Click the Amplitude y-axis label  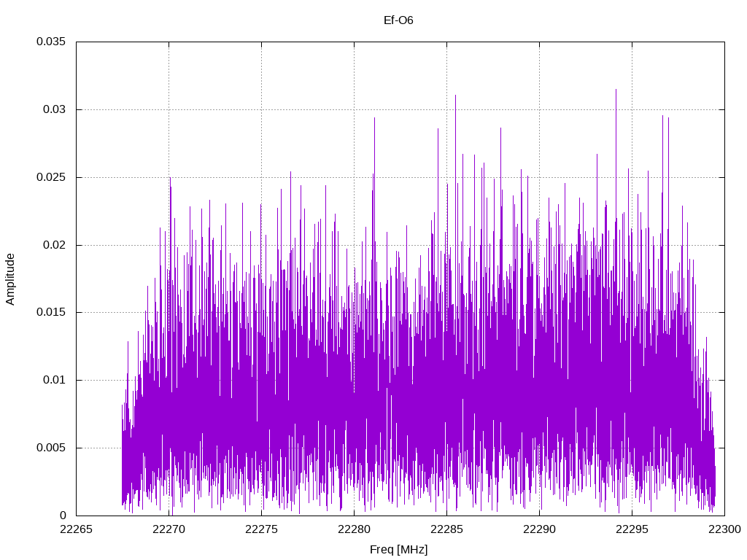(10, 279)
